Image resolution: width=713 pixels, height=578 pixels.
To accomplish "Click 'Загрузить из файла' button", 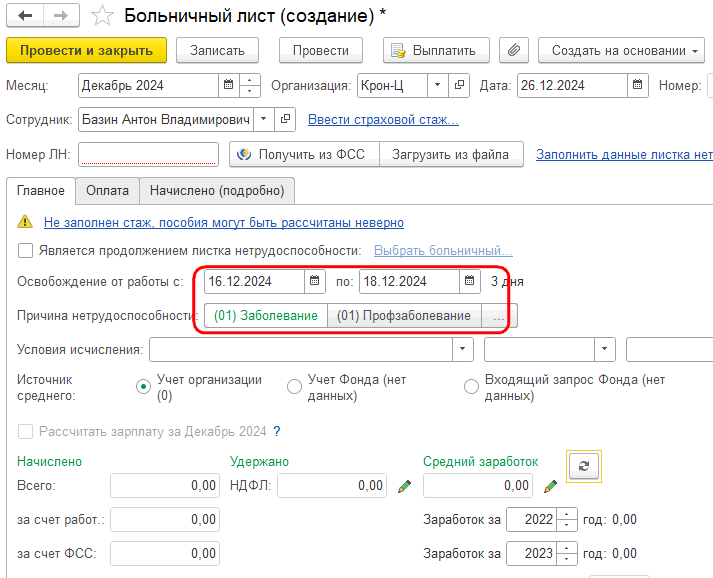I will point(451,155).
